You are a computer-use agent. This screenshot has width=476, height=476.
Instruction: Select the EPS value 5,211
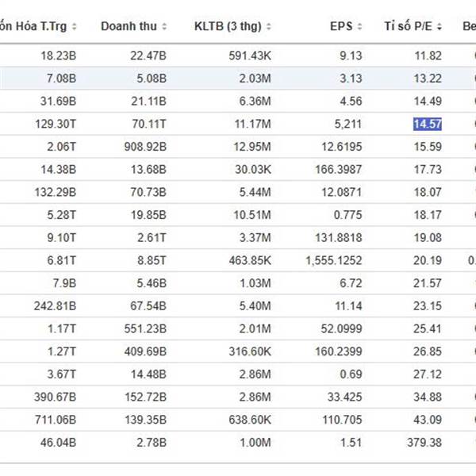pos(347,124)
